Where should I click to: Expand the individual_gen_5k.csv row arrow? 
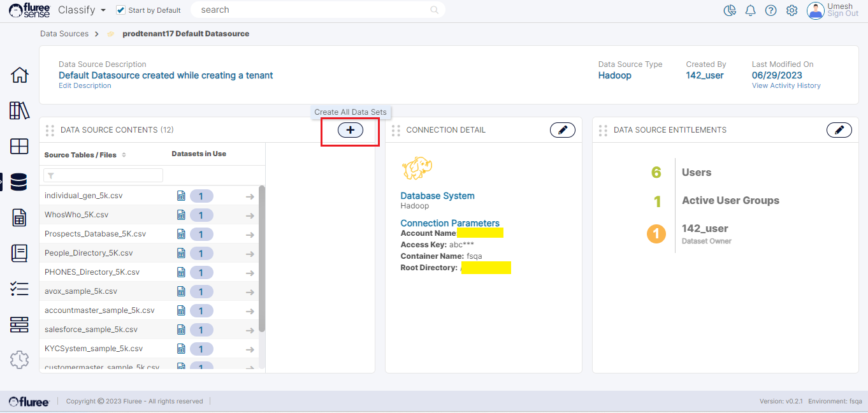coord(250,196)
